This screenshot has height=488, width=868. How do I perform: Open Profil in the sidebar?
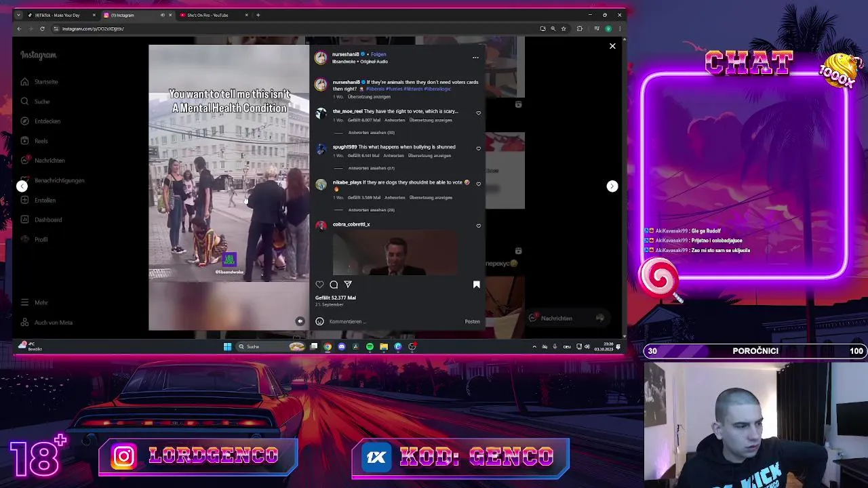click(x=35, y=239)
